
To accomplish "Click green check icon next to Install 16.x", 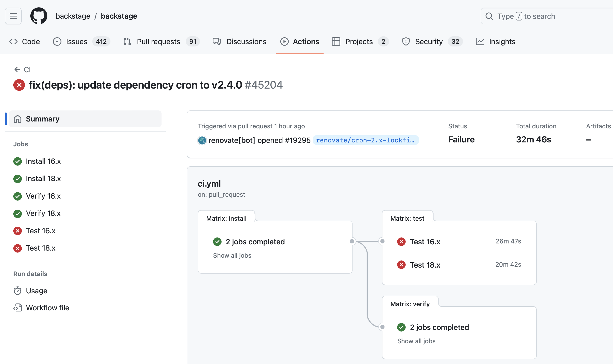I will (x=18, y=161).
